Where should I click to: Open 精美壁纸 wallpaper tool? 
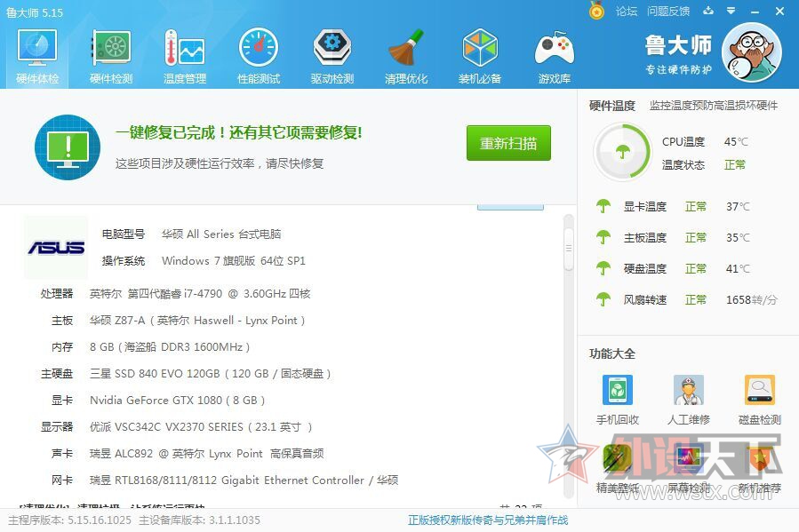click(x=617, y=468)
